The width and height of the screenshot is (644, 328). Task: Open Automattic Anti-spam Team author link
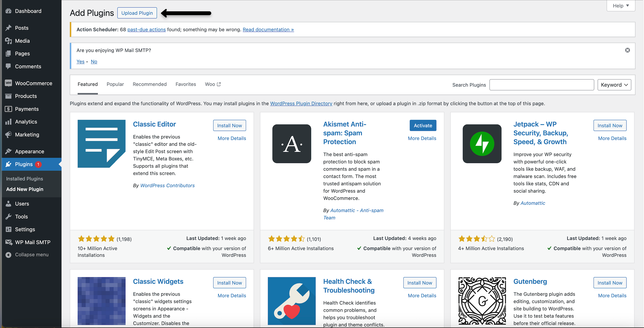click(353, 214)
